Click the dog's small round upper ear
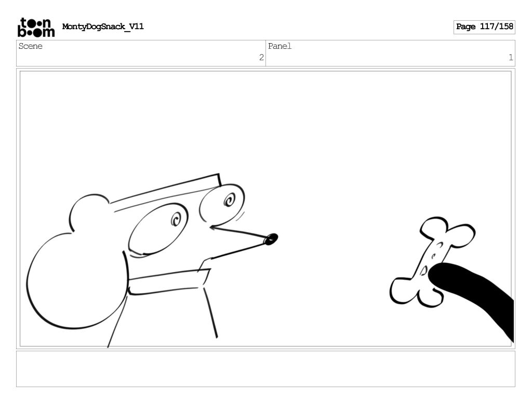 click(x=87, y=213)
